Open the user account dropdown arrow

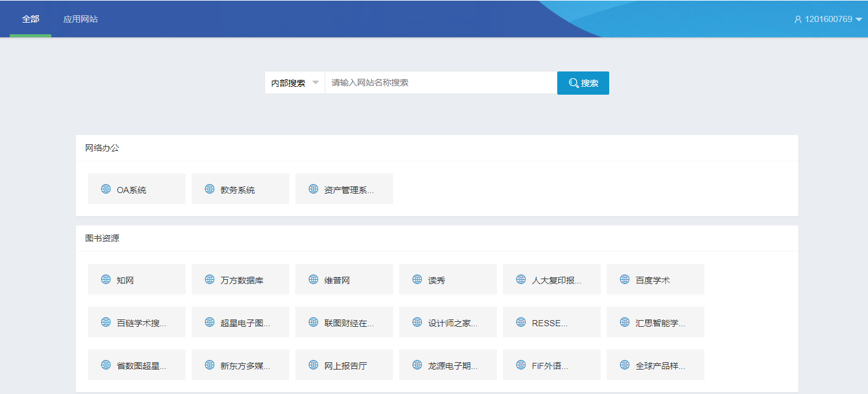click(858, 20)
